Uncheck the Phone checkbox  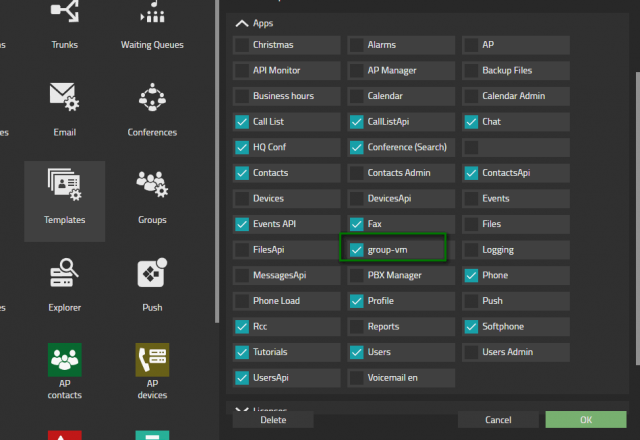pyautogui.click(x=471, y=276)
